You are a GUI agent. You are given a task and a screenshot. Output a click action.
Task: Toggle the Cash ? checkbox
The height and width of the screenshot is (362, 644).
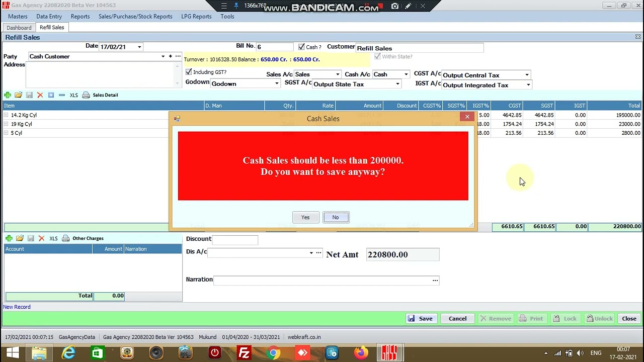point(301,47)
